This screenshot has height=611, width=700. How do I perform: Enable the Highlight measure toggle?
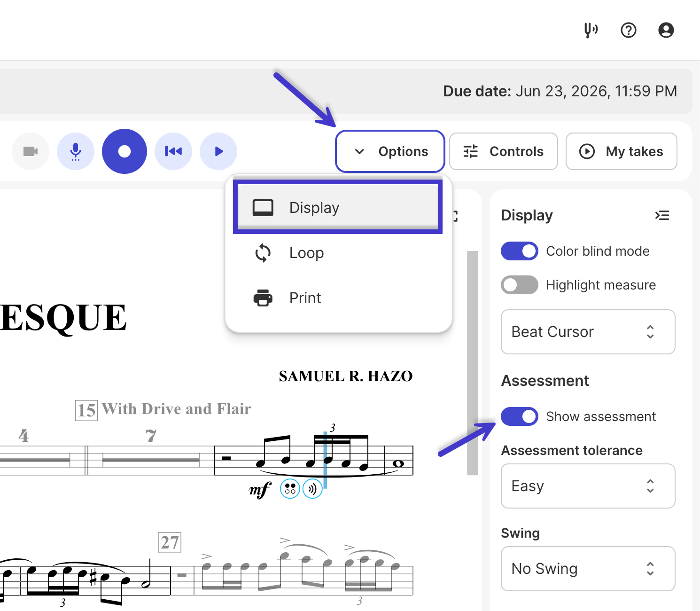(x=520, y=285)
